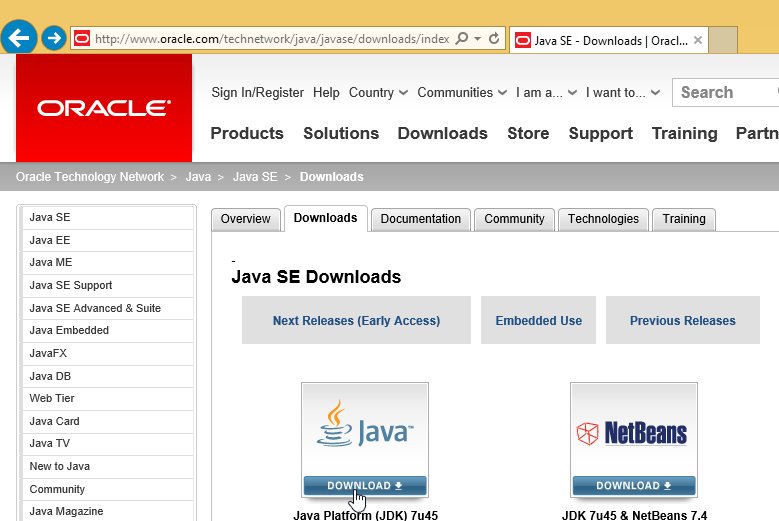Open Next Releases (Early Access) link

pyautogui.click(x=356, y=320)
